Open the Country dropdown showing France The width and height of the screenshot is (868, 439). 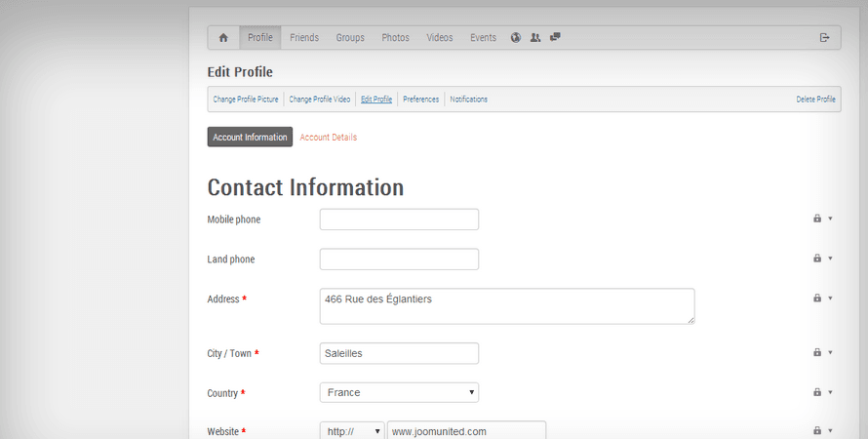(399, 392)
